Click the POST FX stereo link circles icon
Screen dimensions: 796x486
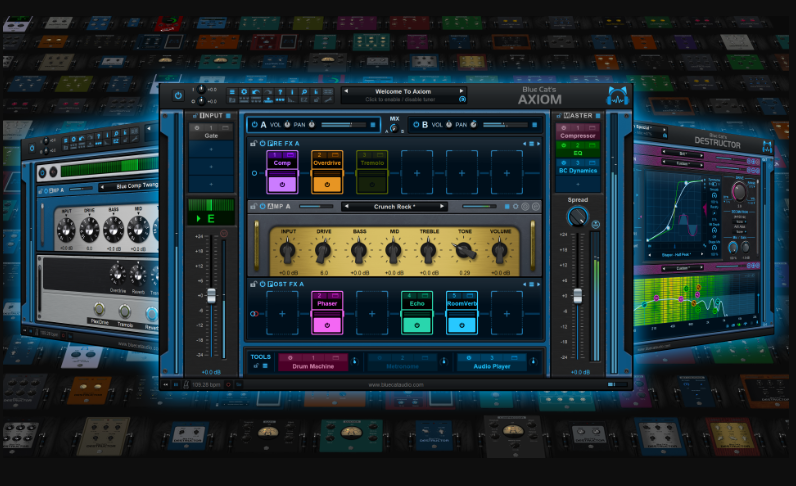[254, 314]
